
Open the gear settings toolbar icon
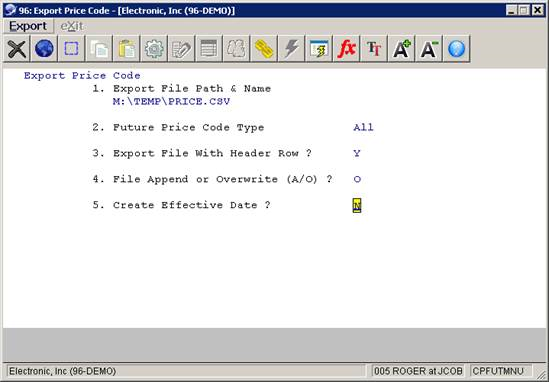pyautogui.click(x=154, y=49)
